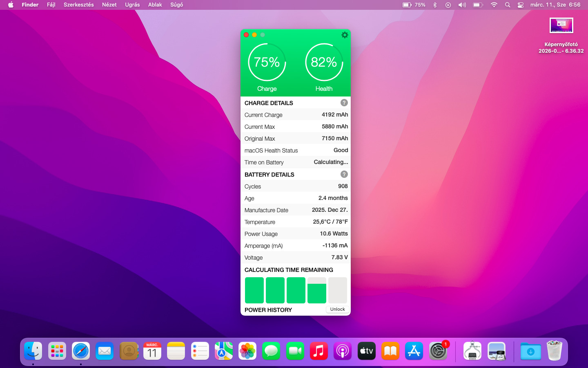
Task: Open Control Center in menu bar
Action: (x=521, y=5)
